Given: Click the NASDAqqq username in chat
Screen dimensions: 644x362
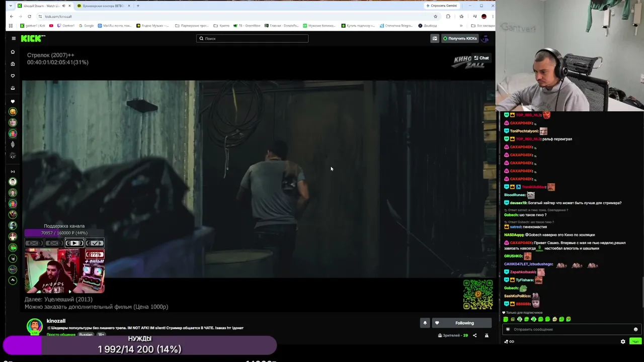Looking at the screenshot, I should 514,235.
